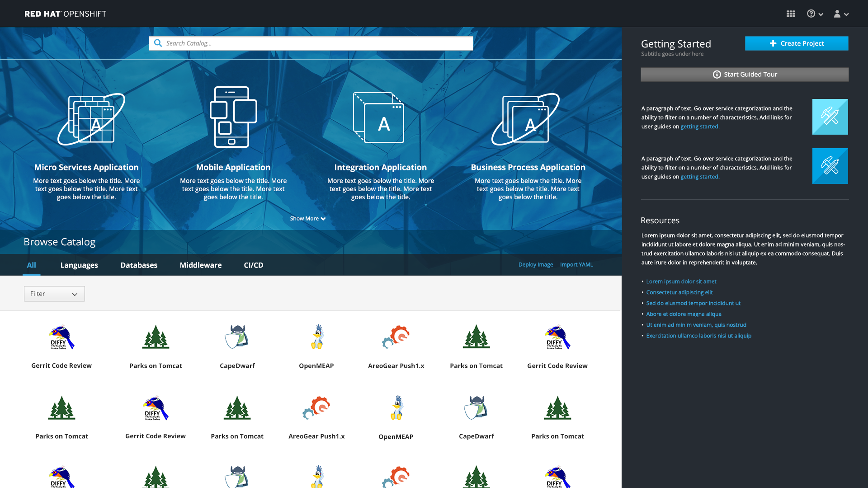Click the Red Hat OpenShift logo

tap(66, 14)
